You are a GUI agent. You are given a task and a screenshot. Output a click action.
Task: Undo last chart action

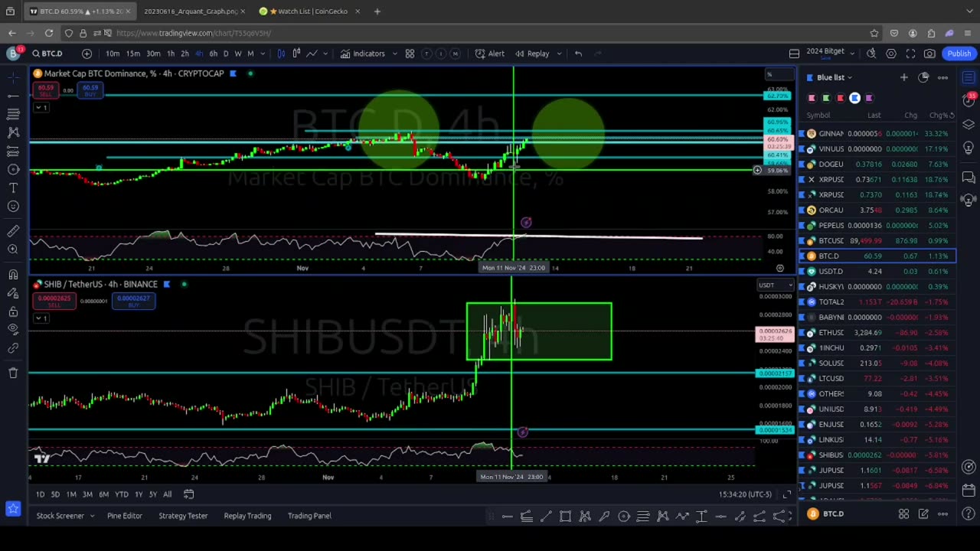tap(578, 54)
